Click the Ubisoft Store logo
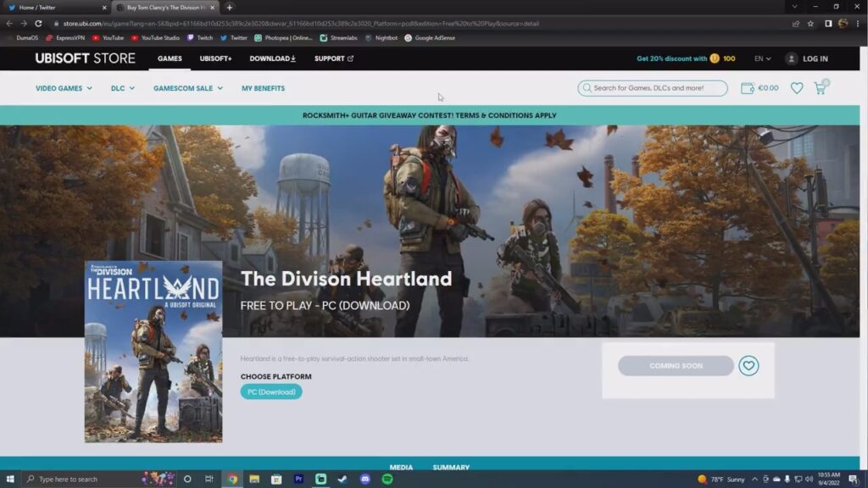The height and width of the screenshot is (488, 868). click(85, 58)
